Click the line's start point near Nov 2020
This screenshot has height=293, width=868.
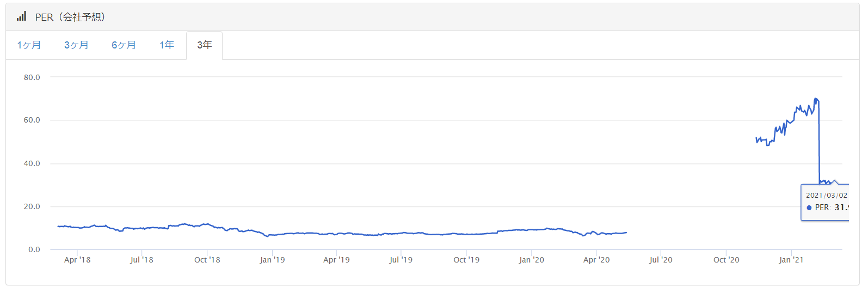point(756,139)
